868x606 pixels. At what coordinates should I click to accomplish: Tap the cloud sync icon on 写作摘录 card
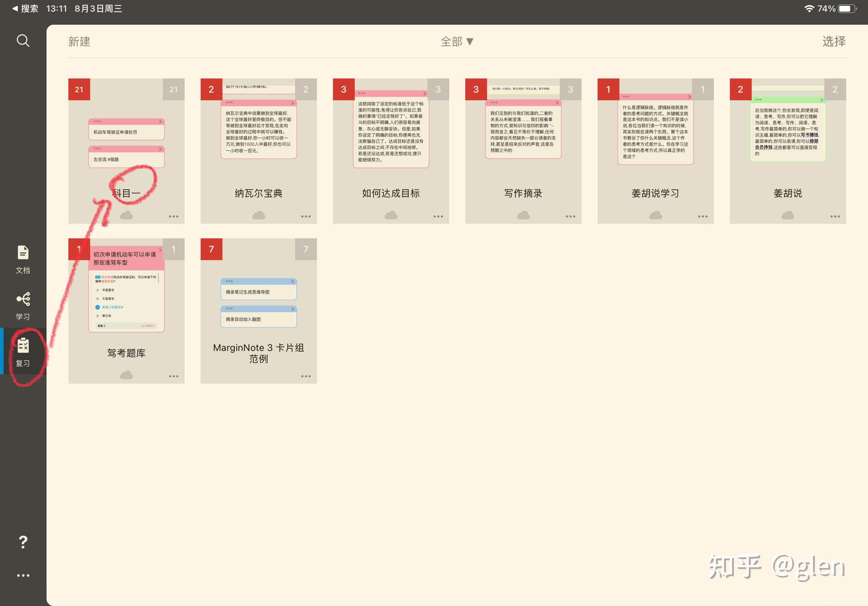coord(523,215)
